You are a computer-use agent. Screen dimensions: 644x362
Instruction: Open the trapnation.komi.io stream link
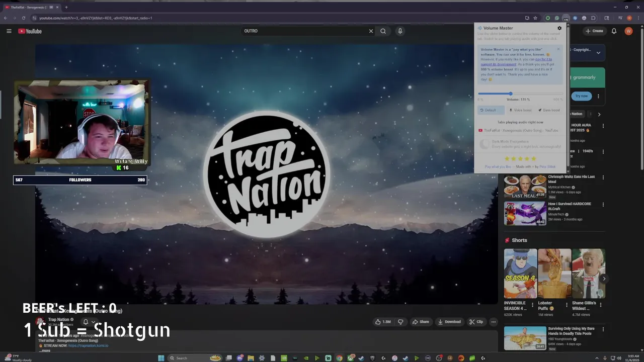88,346
